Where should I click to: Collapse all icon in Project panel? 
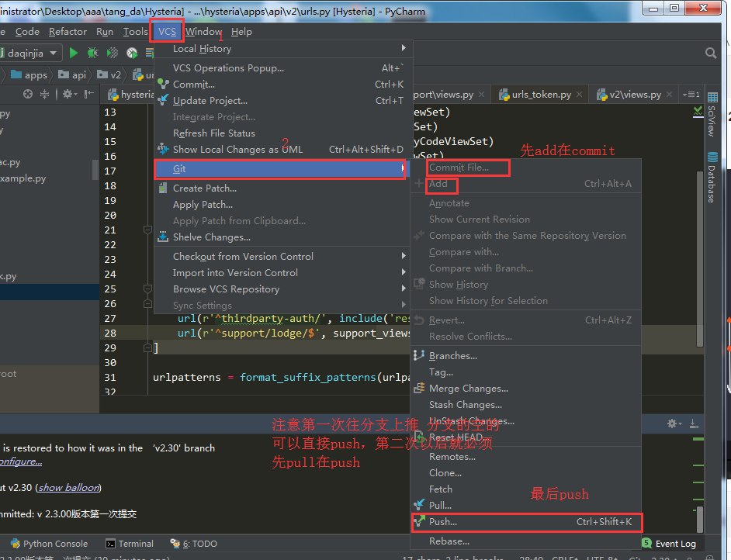point(44,94)
